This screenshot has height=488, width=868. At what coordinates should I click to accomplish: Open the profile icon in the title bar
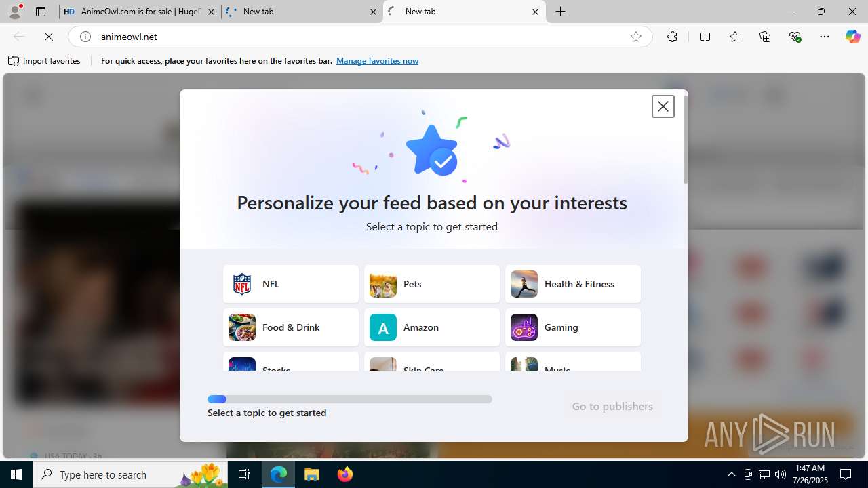[x=15, y=12]
